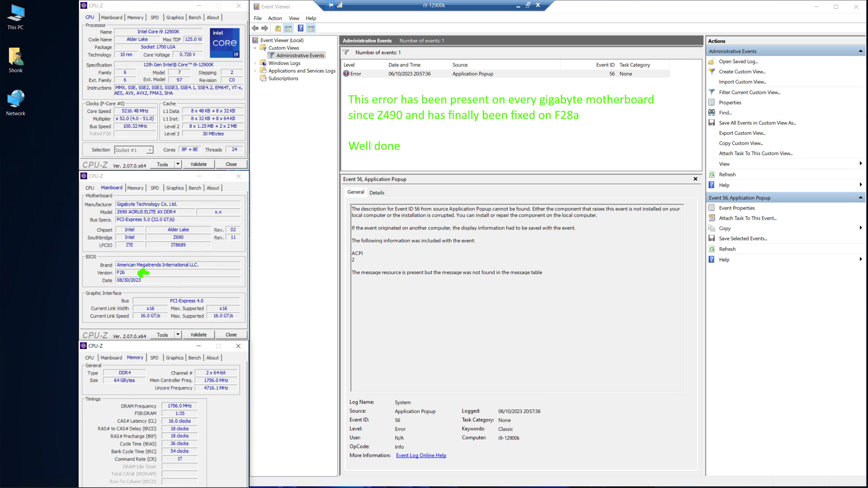Open the Network desktop icon
868x488 pixels.
[x=16, y=103]
